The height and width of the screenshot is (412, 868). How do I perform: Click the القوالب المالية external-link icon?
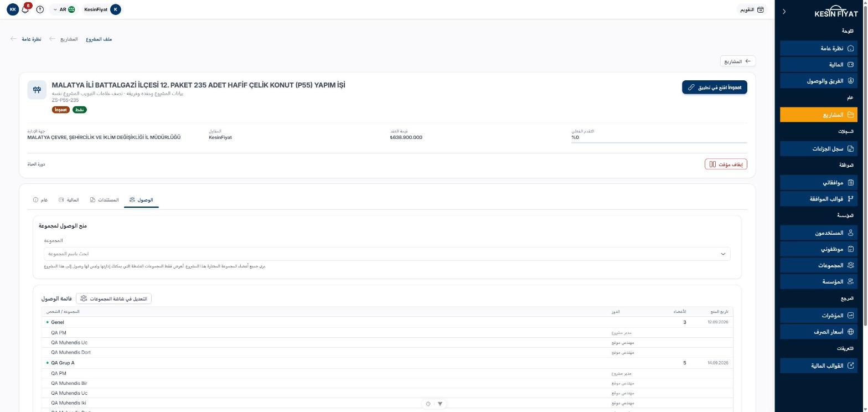click(851, 365)
